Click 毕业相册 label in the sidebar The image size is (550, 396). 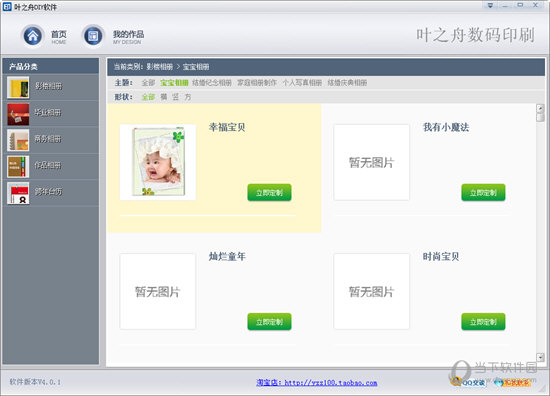click(x=48, y=112)
